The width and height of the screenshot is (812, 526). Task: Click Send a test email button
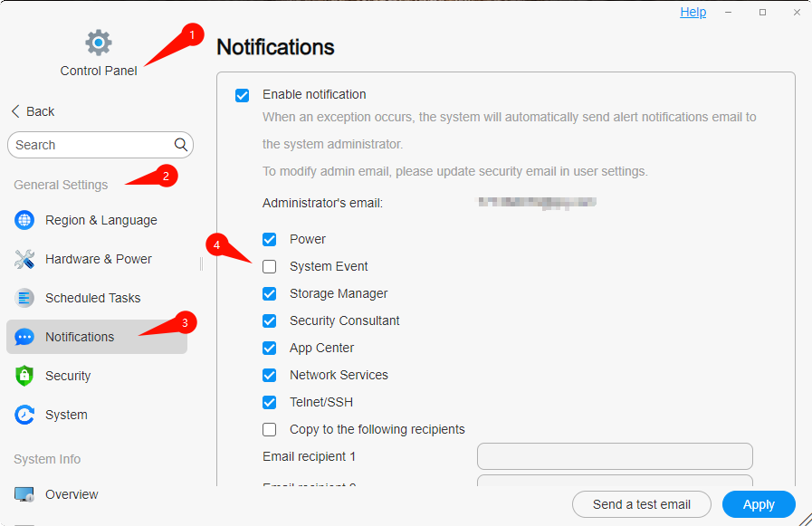(x=642, y=504)
